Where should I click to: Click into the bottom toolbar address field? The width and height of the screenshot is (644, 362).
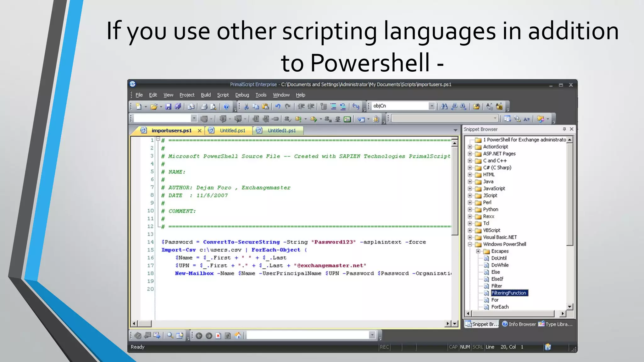[308, 335]
